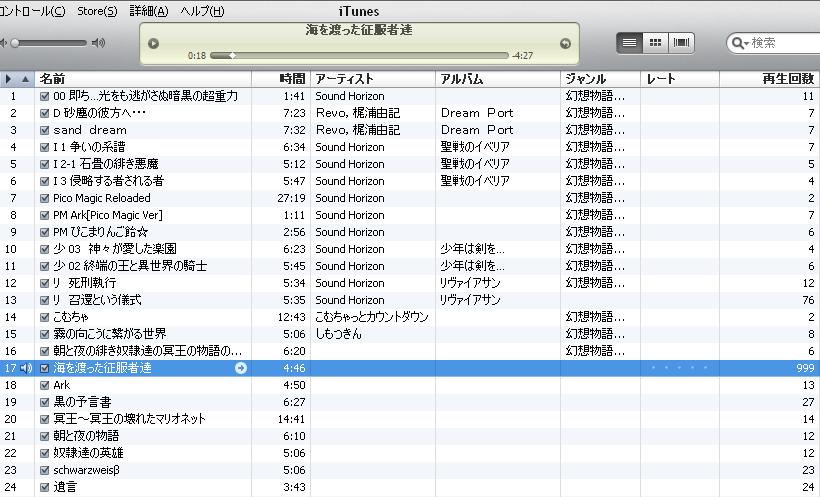
Task: Select the song I 1 争いの系譜
Action: tap(89, 147)
